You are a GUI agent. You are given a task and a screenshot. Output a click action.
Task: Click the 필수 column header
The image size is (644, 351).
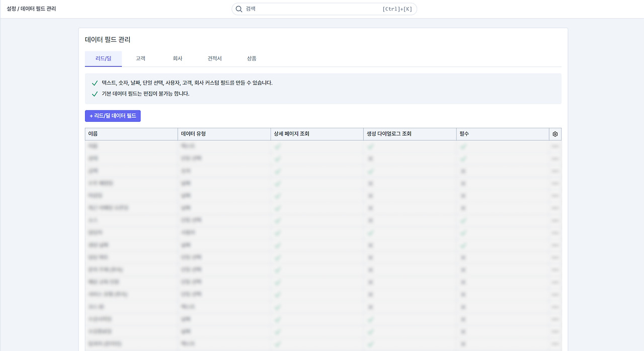point(503,134)
